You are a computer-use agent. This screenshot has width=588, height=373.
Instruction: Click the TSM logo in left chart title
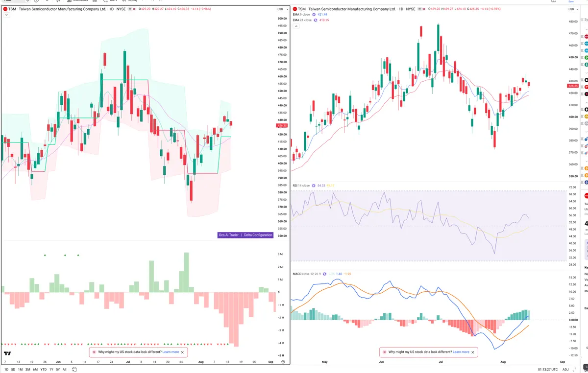tap(5, 9)
